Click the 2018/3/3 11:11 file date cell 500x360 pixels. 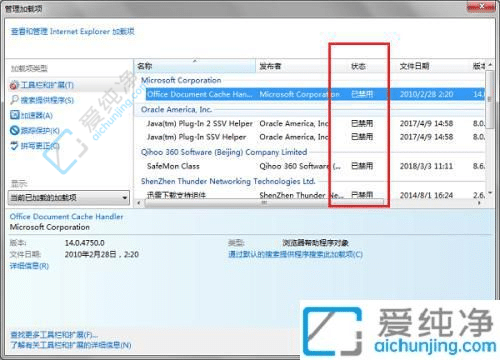(x=426, y=166)
